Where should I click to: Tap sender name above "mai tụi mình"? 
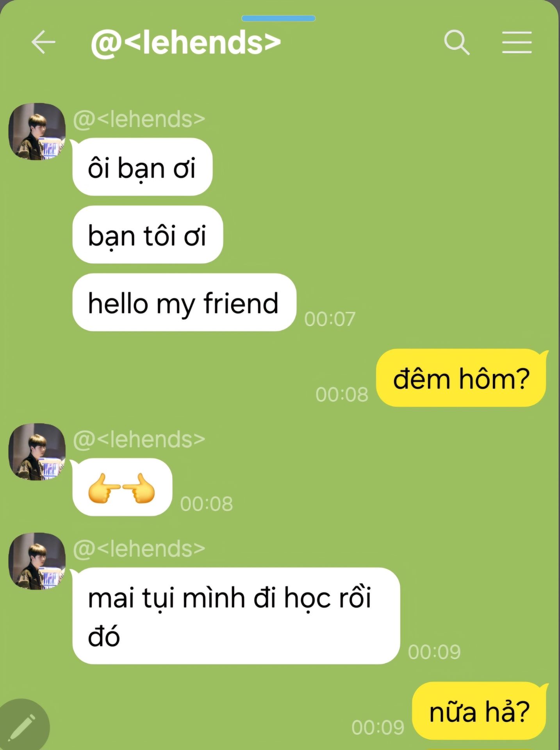coord(139,548)
